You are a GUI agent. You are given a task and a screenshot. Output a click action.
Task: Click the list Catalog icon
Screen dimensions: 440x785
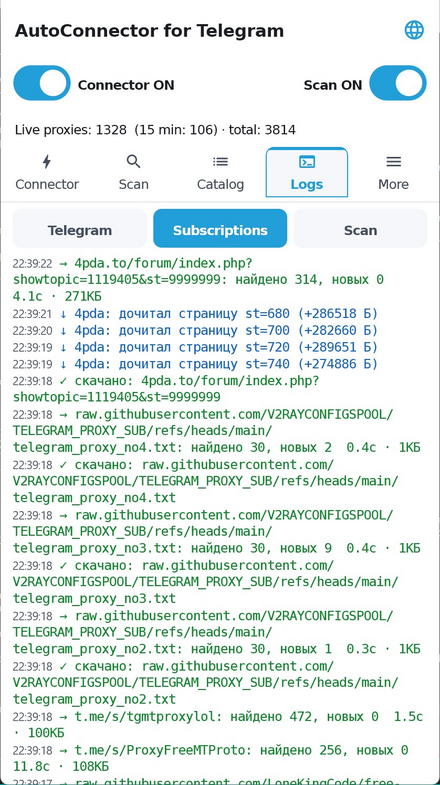click(220, 161)
